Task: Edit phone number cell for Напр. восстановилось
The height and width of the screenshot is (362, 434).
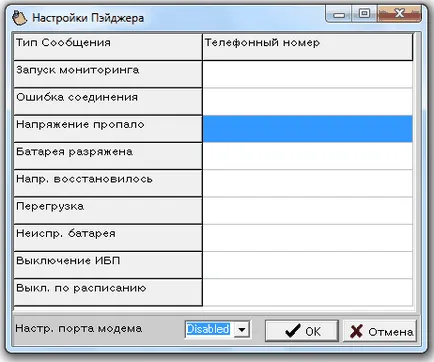Action: tap(308, 184)
